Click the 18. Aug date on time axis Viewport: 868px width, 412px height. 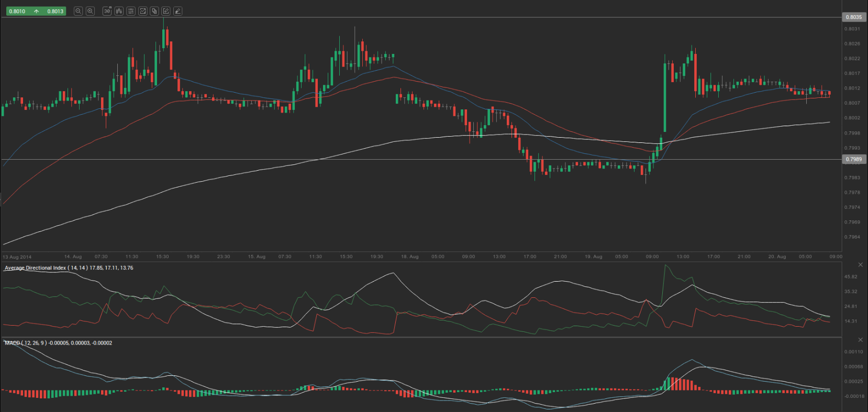click(409, 257)
